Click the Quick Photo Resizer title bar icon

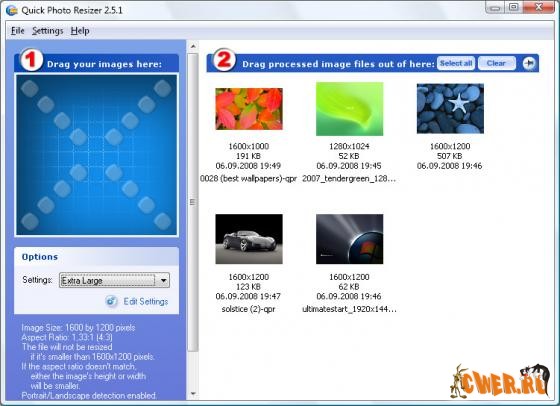point(12,10)
